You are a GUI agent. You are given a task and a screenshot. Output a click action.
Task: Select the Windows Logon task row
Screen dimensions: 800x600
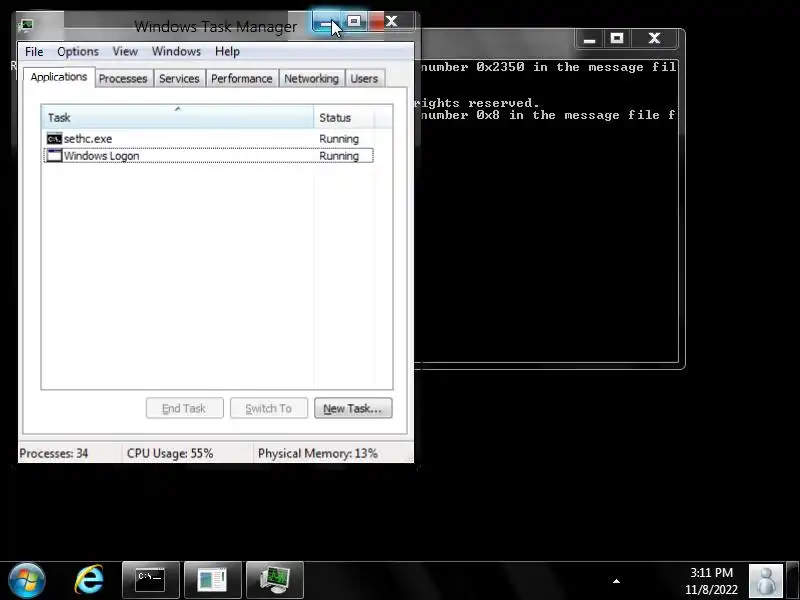point(209,156)
